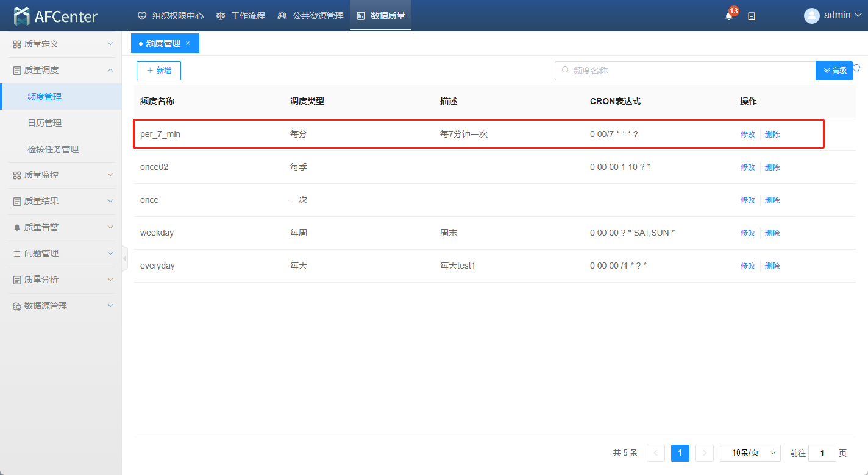This screenshot has width=868, height=475.
Task: Open the 组织权限中心 top menu
Action: click(x=171, y=16)
